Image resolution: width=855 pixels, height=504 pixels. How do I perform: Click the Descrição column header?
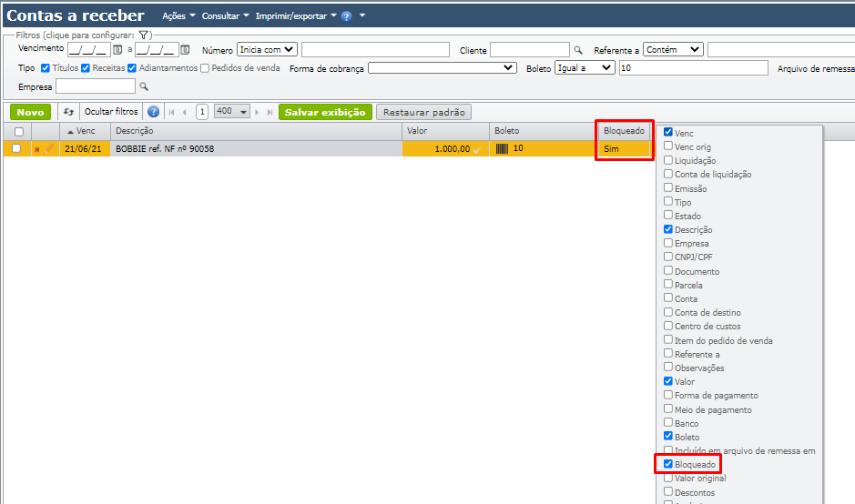pos(256,131)
